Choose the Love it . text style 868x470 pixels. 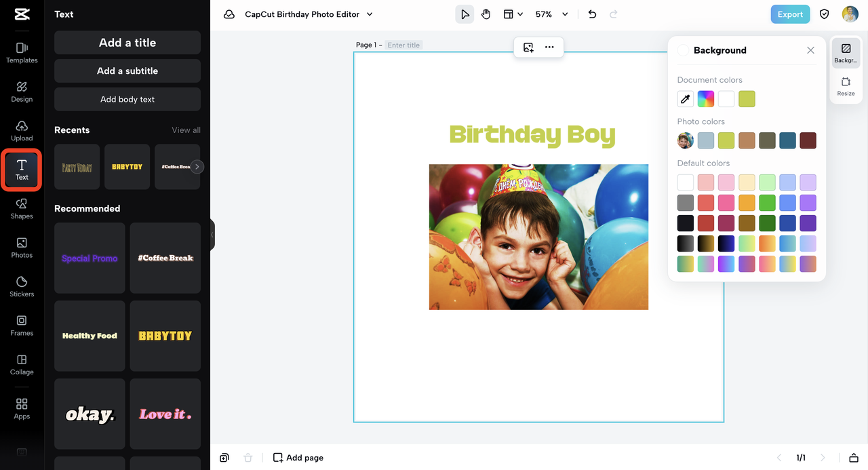click(x=165, y=414)
